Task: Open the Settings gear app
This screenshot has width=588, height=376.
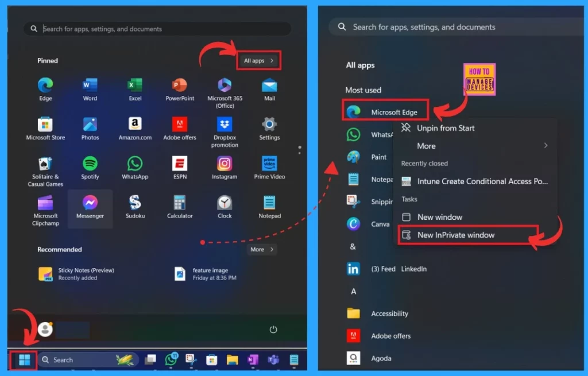Action: click(x=269, y=129)
